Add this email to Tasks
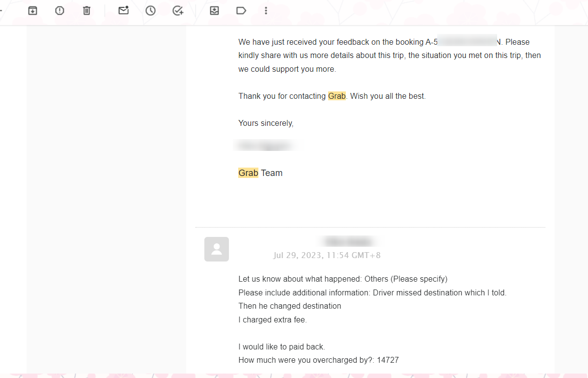The width and height of the screenshot is (588, 378). [x=178, y=10]
